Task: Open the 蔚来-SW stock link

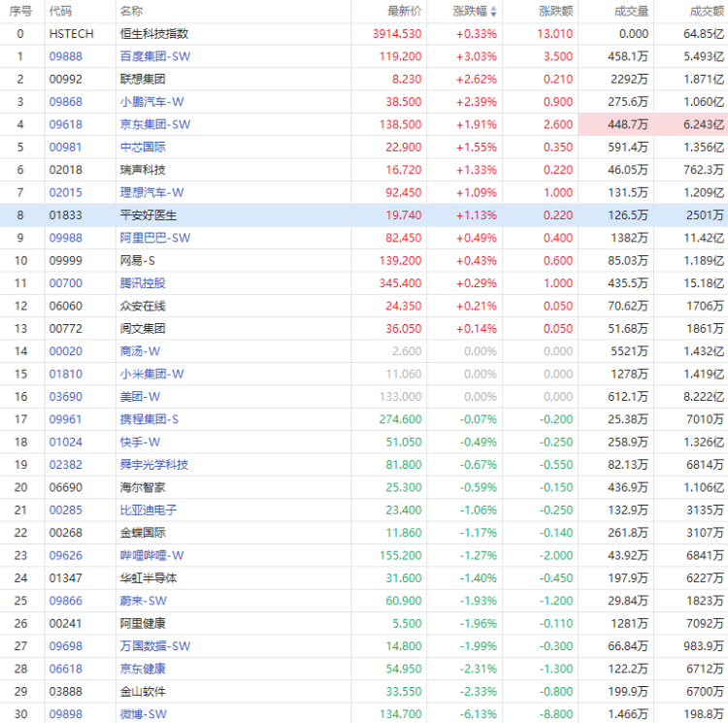Action: click(x=143, y=601)
